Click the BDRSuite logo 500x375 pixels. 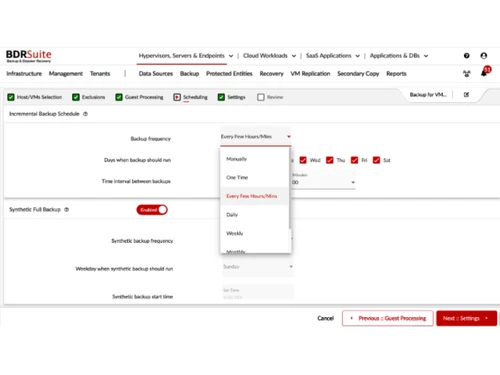29,56
